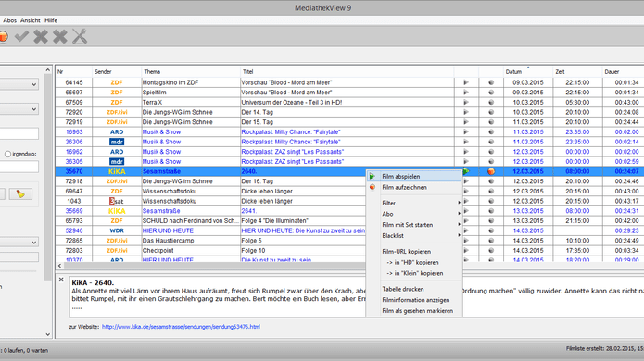Select the 3sat 'Dicke leben länger' row
Image resolution: width=644 pixels, height=361 pixels.
349,201
